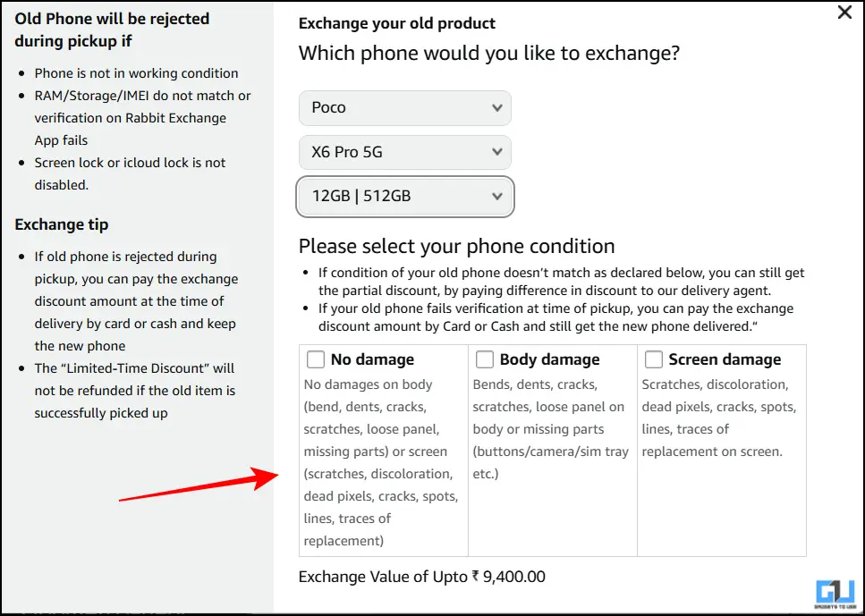Click the "Please select your phone condition" heading
Image resolution: width=865 pixels, height=616 pixels.
coord(457,246)
